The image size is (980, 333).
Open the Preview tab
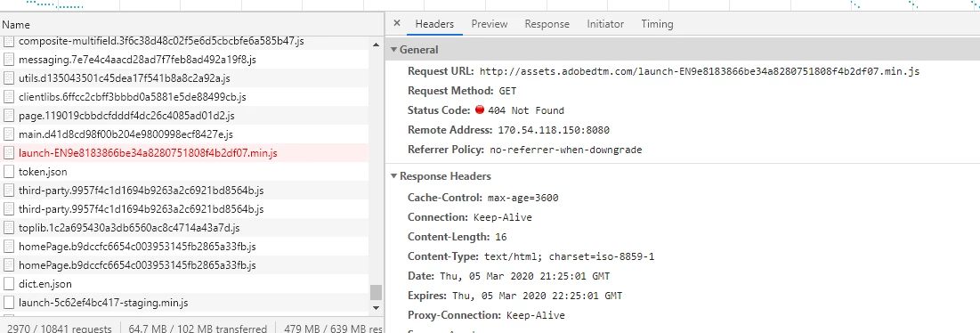point(490,24)
